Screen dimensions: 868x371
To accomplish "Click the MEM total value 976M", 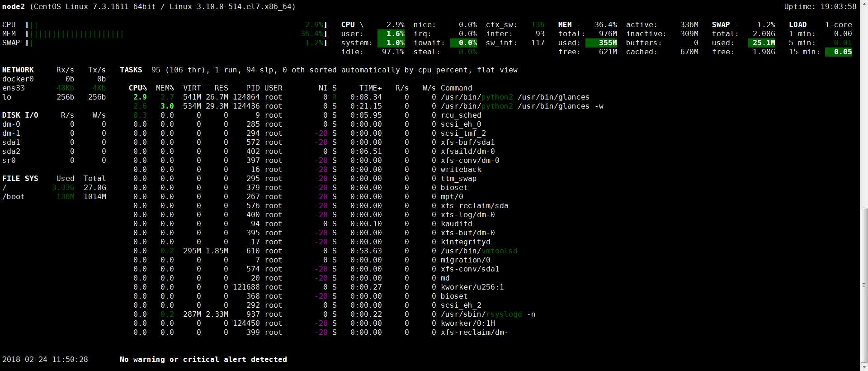I will click(608, 34).
